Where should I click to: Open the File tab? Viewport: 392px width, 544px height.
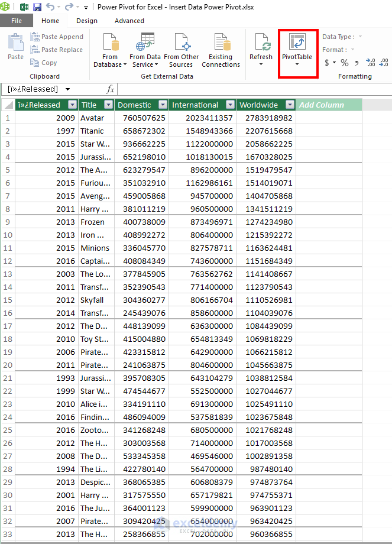(x=17, y=21)
